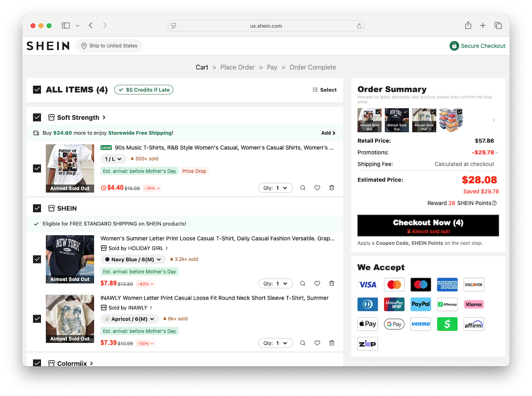Change Qty for the INAWLY T-Shirt

pyautogui.click(x=275, y=343)
